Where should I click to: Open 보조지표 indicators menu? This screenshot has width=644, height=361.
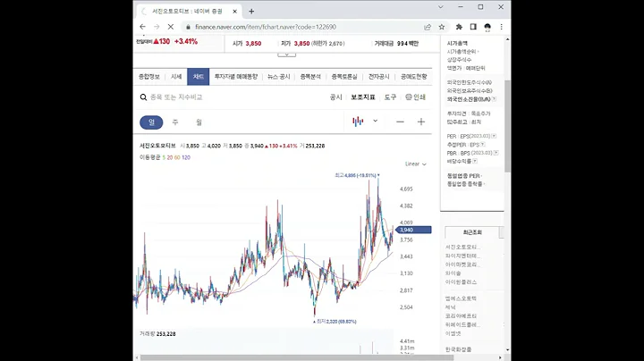pos(363,97)
